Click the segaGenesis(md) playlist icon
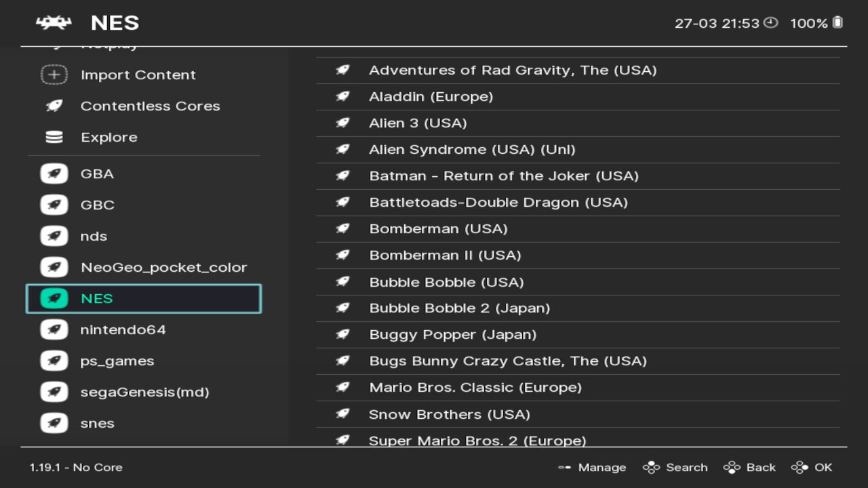This screenshot has height=488, width=868. [54, 392]
